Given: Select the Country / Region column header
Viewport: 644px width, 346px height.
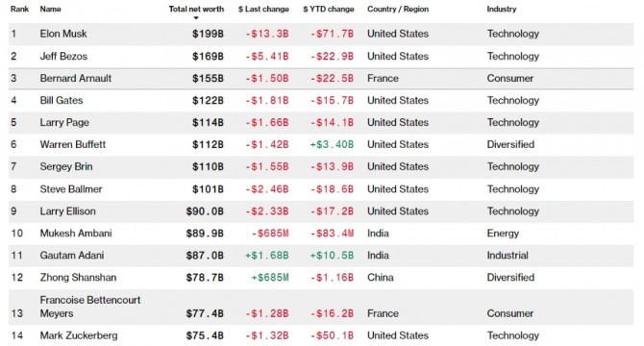Looking at the screenshot, I should (398, 9).
